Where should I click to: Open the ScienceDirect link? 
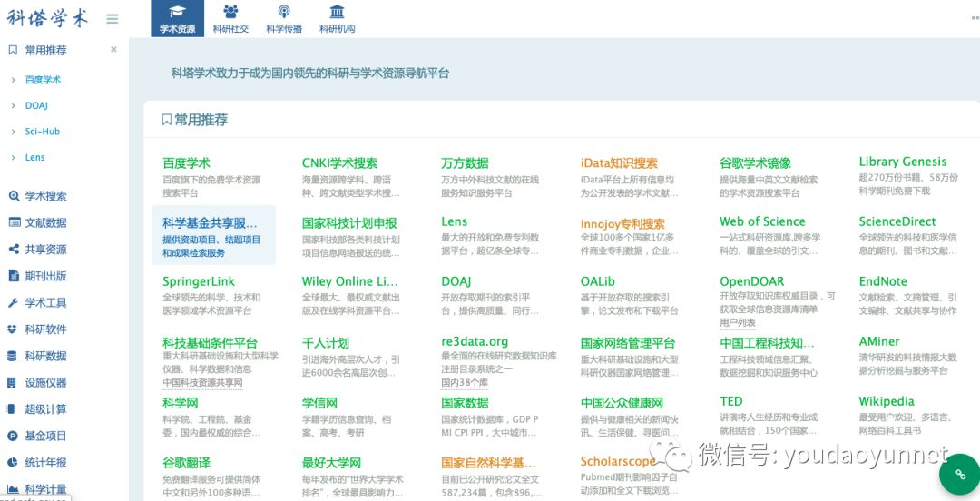[x=897, y=221]
